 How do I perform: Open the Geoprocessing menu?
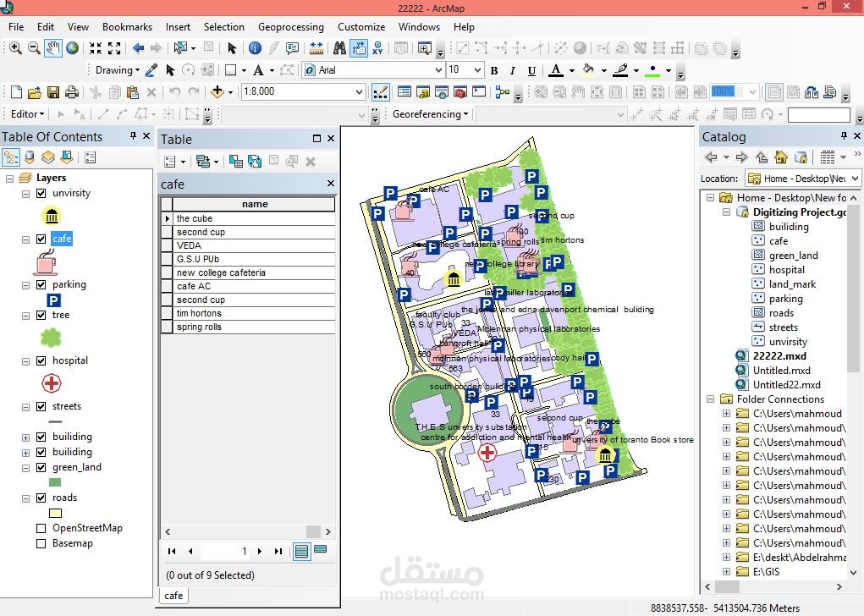point(290,27)
